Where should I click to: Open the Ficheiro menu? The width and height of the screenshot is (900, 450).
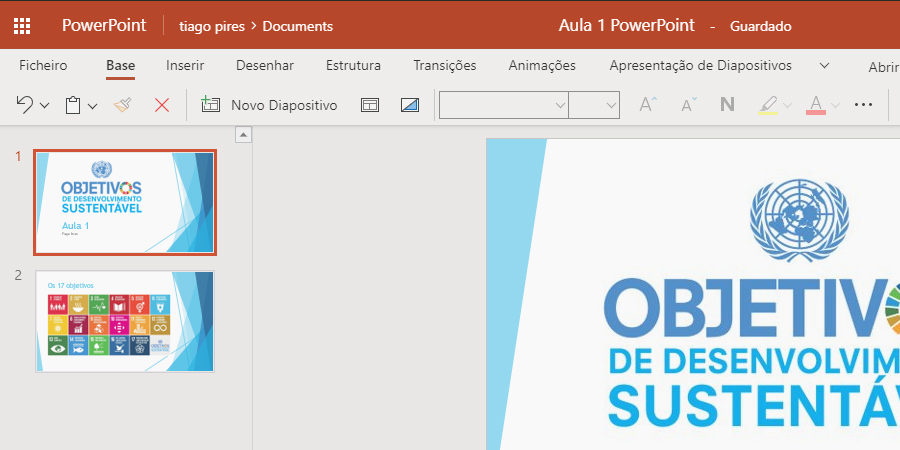(43, 65)
